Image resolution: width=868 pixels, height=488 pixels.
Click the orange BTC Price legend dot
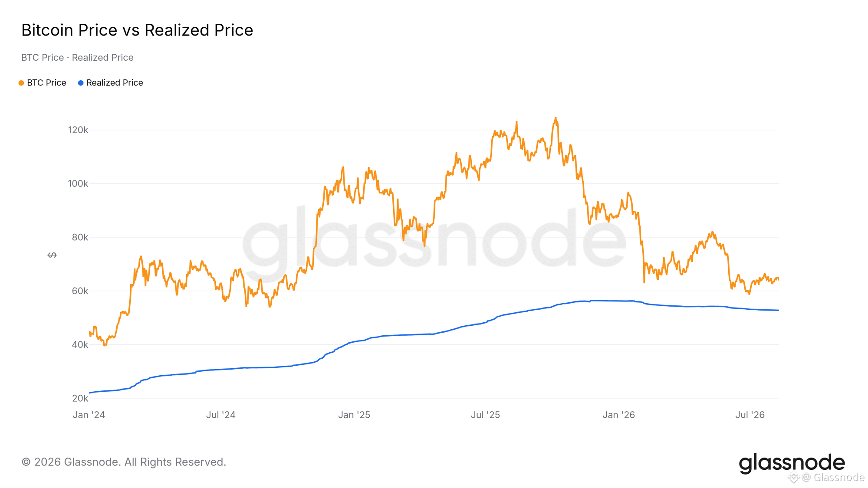click(21, 83)
